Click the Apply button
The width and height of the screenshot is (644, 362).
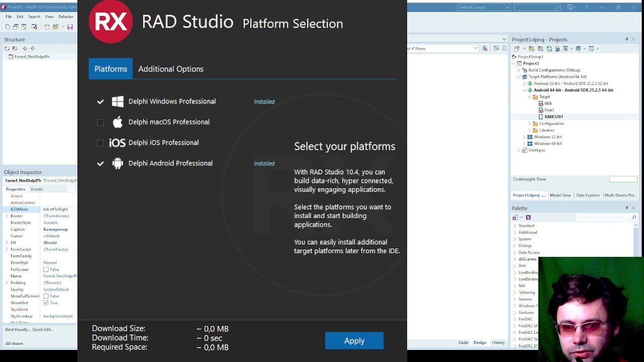(354, 341)
